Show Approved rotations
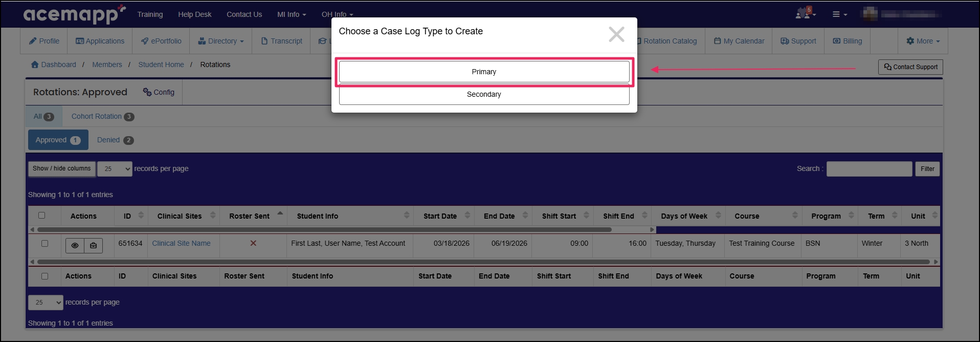Image resolution: width=980 pixels, height=342 pixels. tap(58, 140)
